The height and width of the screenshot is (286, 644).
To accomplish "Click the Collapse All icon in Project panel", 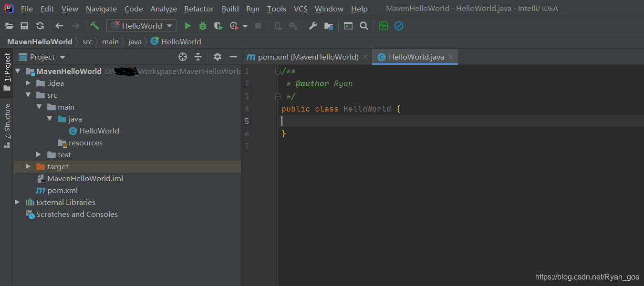I will [198, 57].
